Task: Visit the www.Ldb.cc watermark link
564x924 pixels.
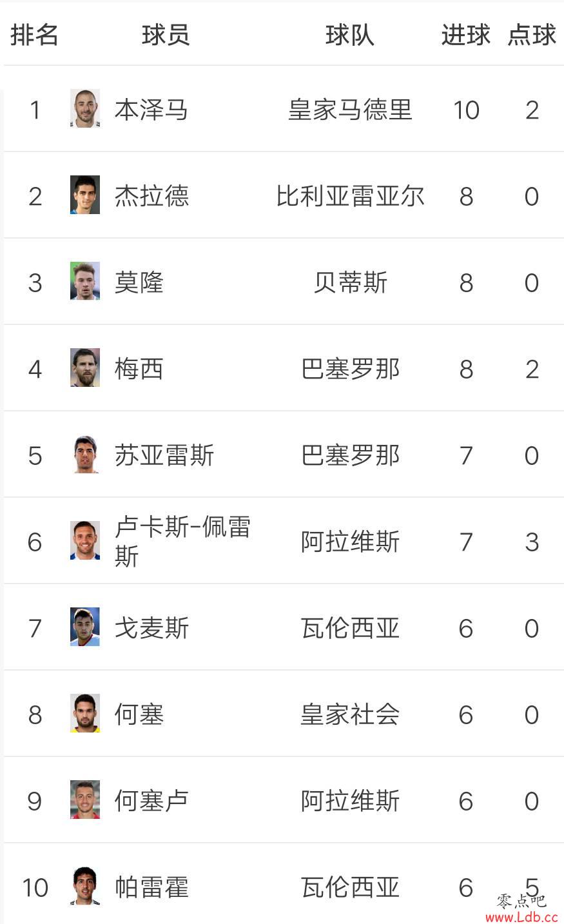Action: pyautogui.click(x=522, y=916)
